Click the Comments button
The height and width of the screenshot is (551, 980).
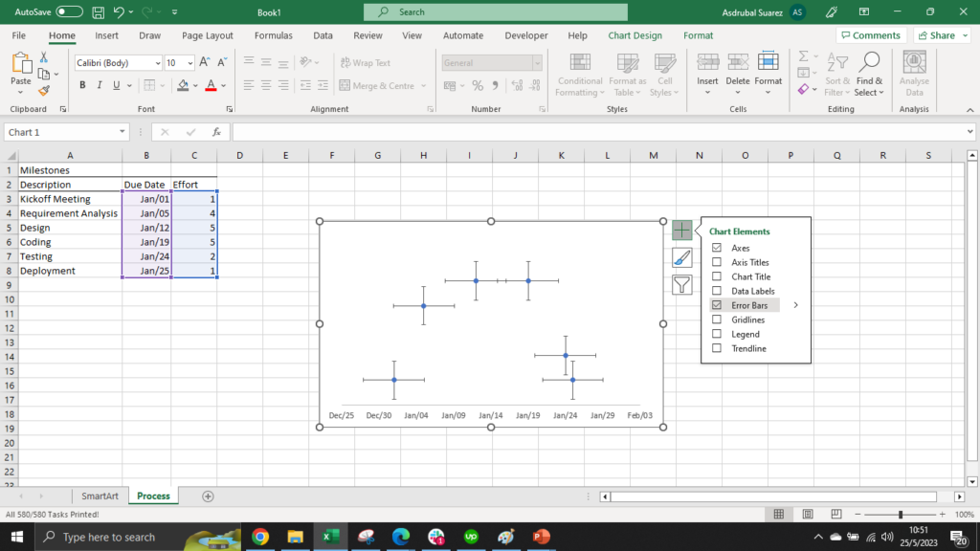870,34
